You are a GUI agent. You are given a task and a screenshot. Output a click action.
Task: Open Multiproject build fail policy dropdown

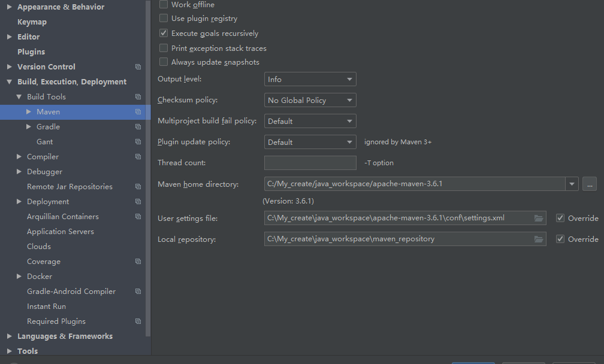pyautogui.click(x=310, y=121)
